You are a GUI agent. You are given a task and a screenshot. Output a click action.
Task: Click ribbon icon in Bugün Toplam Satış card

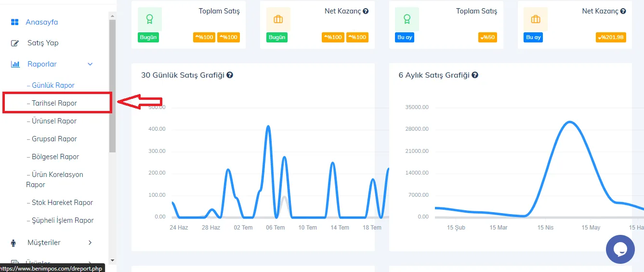pyautogui.click(x=150, y=19)
